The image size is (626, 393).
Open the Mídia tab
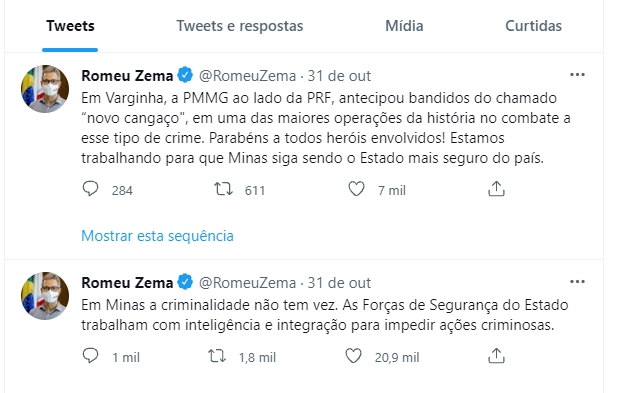point(404,26)
